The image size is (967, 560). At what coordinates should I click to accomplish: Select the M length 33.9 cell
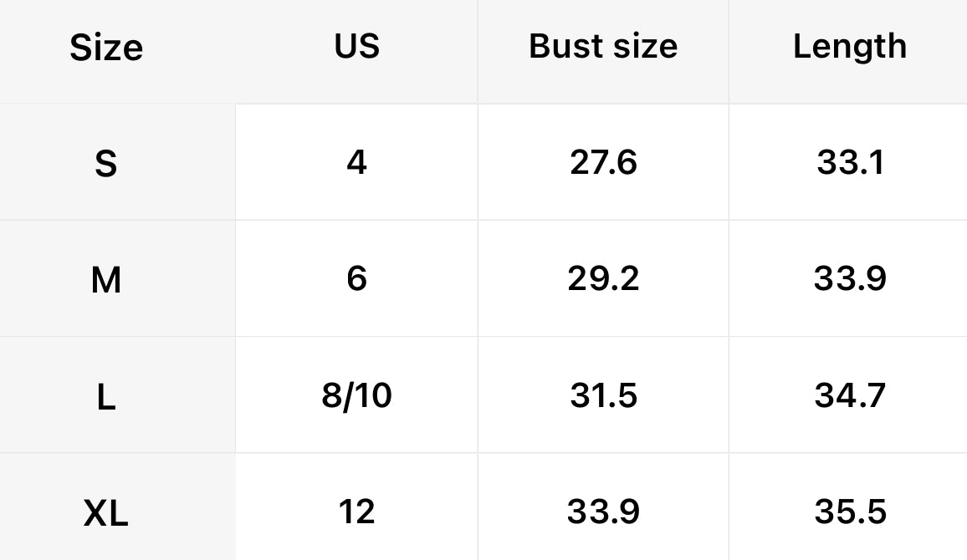[x=850, y=278]
